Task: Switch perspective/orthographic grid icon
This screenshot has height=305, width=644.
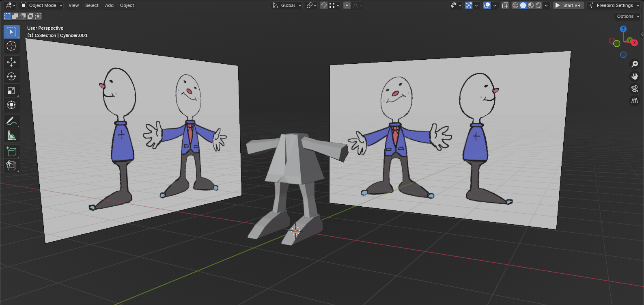Action: point(635,101)
